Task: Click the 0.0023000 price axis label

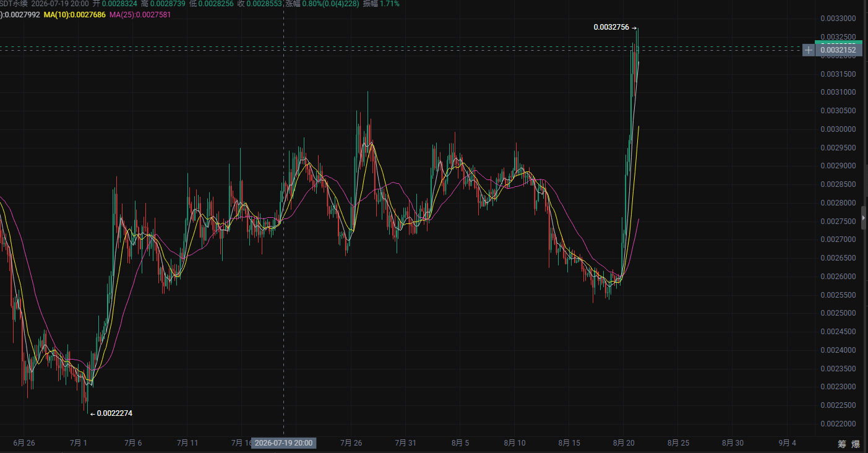Action: (x=838, y=387)
